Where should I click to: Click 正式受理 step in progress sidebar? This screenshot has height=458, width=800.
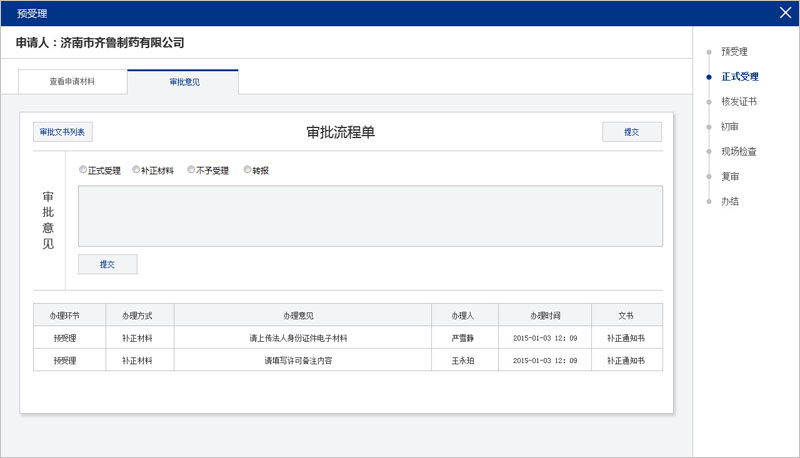(x=739, y=76)
